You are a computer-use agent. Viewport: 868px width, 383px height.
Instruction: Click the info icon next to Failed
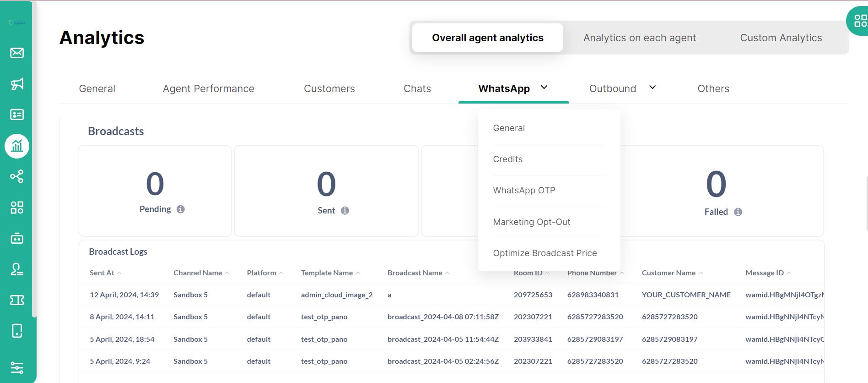pyautogui.click(x=738, y=212)
